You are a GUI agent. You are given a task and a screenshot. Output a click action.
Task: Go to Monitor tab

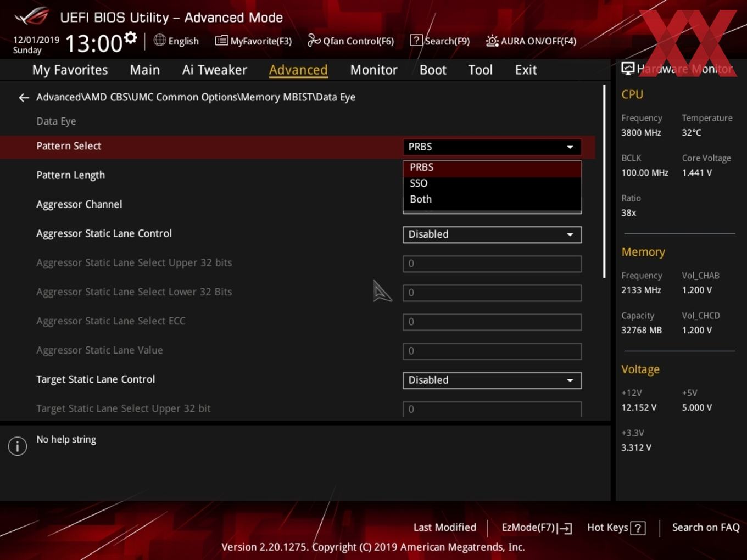(374, 70)
